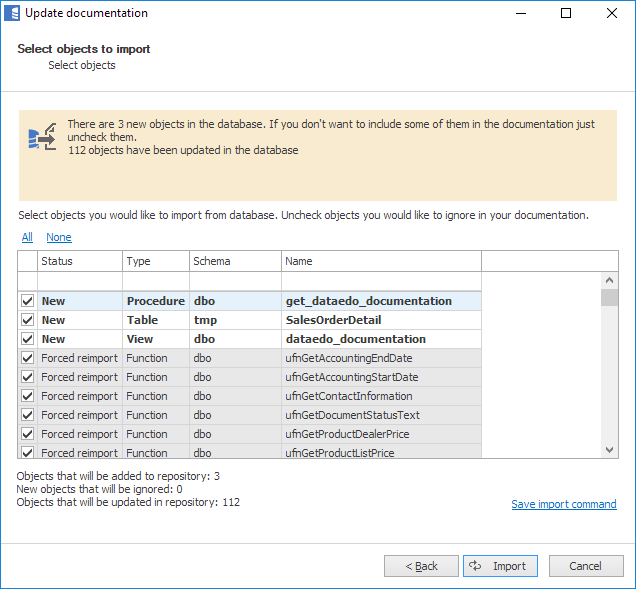
Task: Click the Dataedo app icon in title bar
Action: click(x=12, y=14)
